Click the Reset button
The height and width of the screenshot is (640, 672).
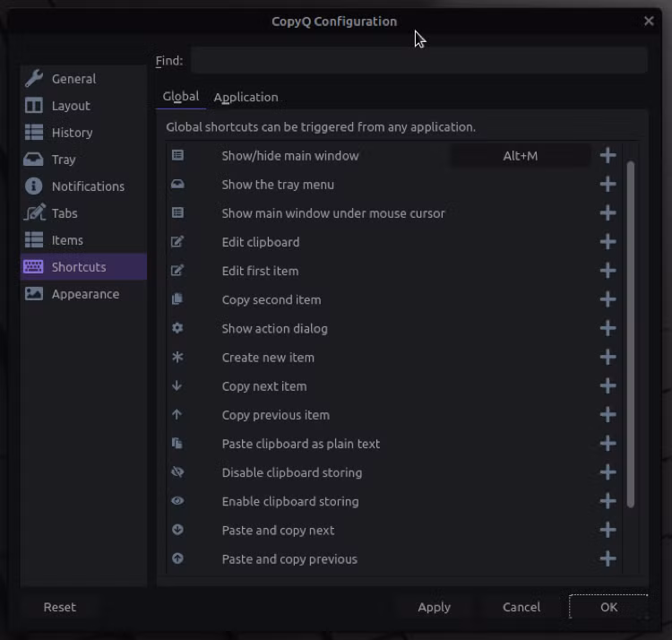click(x=59, y=607)
